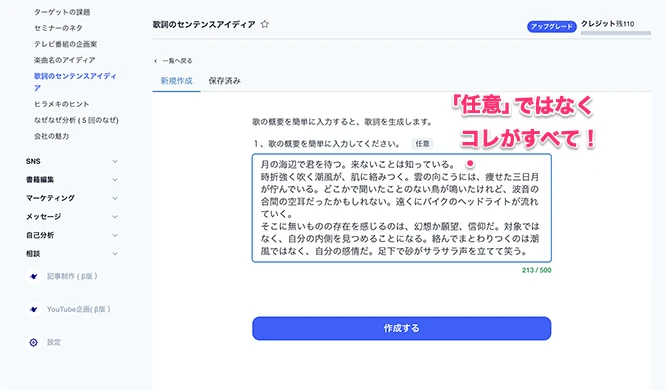Open ヒラメキのヒント in the sidebar
Screen dimensions: 666x390
coord(62,104)
